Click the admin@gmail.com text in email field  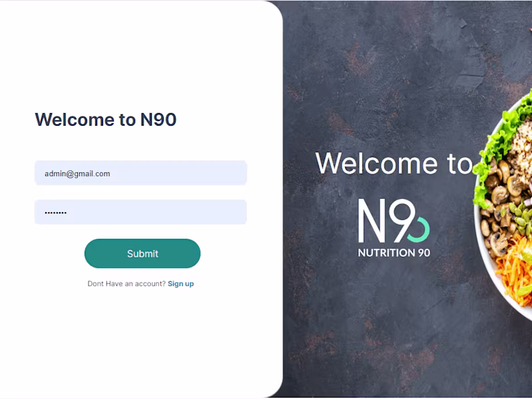(x=77, y=174)
